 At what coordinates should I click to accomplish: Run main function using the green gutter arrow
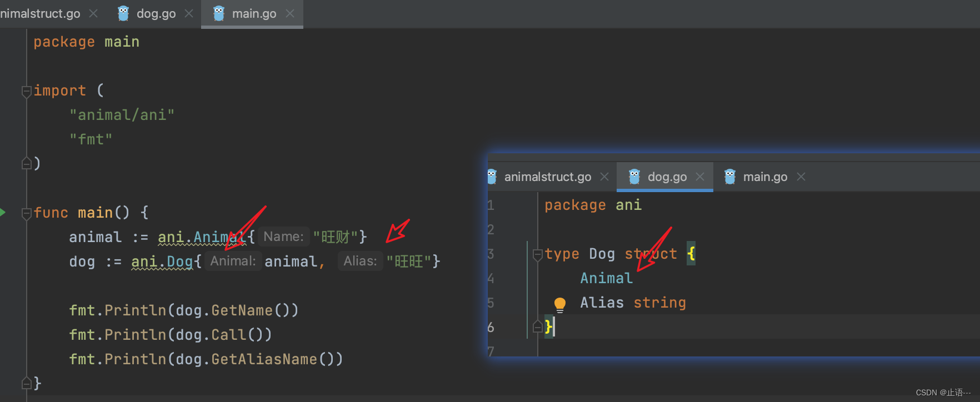point(3,212)
